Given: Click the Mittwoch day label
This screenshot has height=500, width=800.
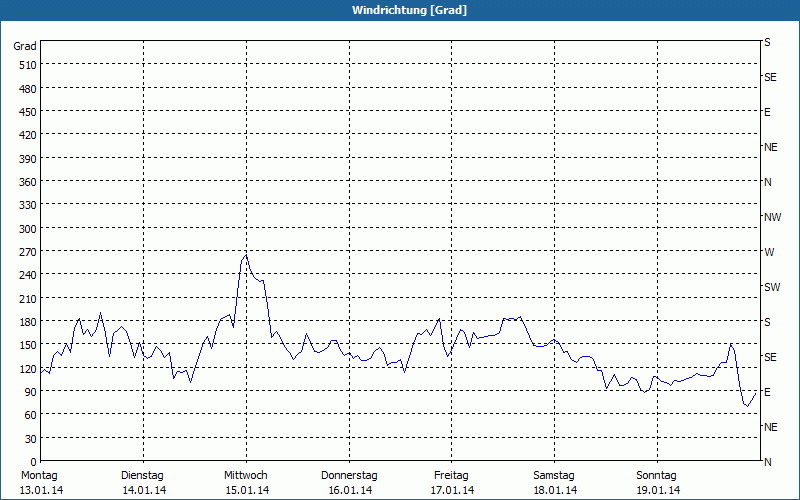Looking at the screenshot, I should tap(245, 475).
